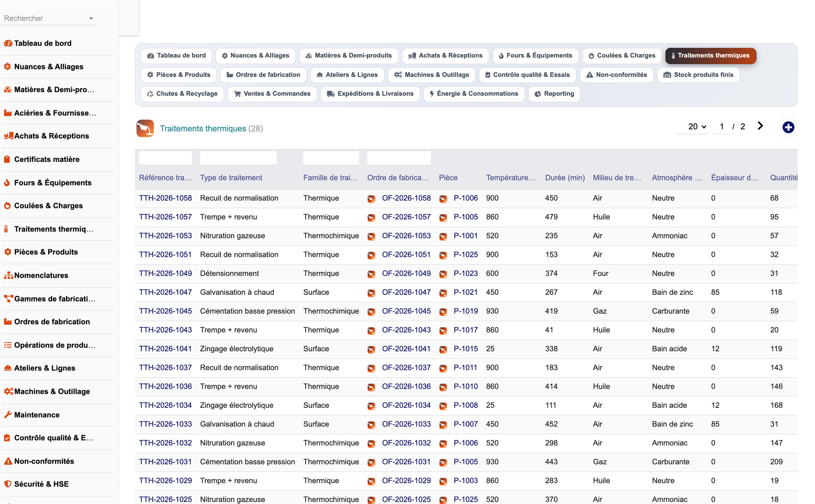This screenshot has height=504, width=815.
Task: Click the Nomenclatures hierarchy icon
Action: click(x=8, y=275)
